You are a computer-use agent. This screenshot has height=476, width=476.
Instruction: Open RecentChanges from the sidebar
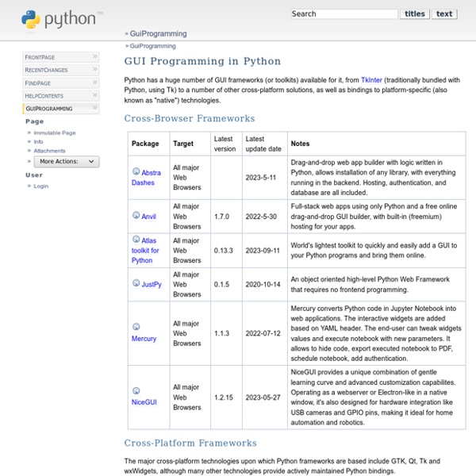tap(61, 70)
